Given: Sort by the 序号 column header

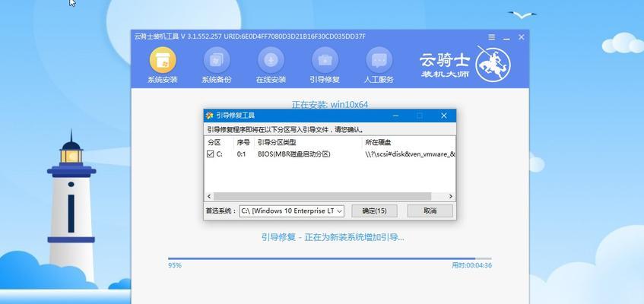Looking at the screenshot, I should pyautogui.click(x=244, y=142).
